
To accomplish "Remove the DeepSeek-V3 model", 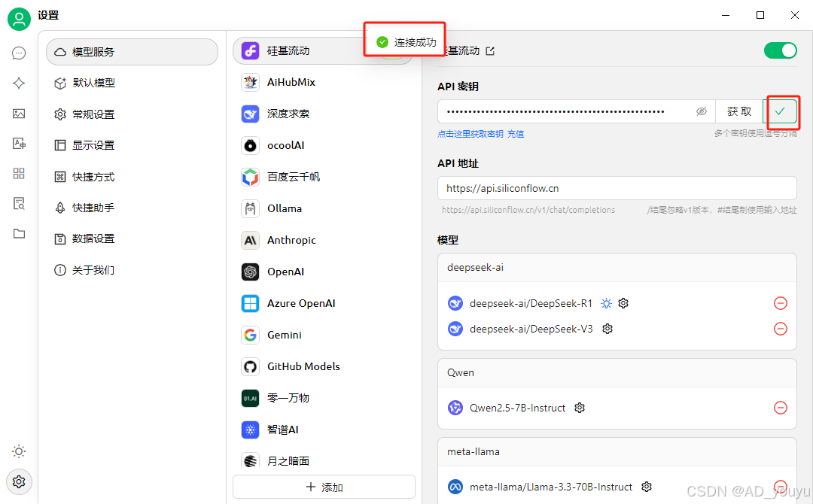I will click(781, 329).
